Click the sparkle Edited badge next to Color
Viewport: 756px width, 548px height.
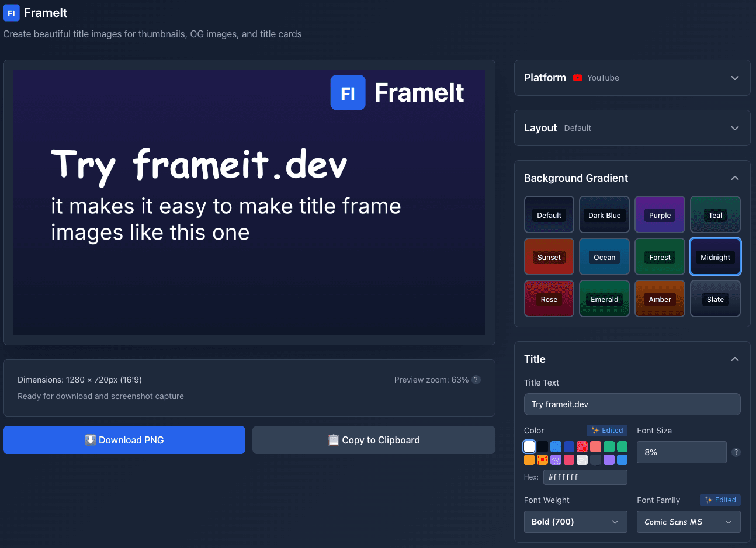[607, 430]
